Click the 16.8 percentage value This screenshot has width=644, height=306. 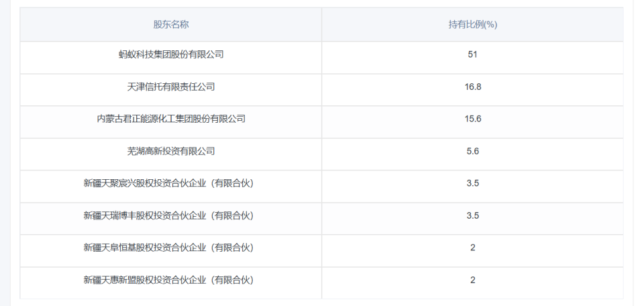(473, 87)
